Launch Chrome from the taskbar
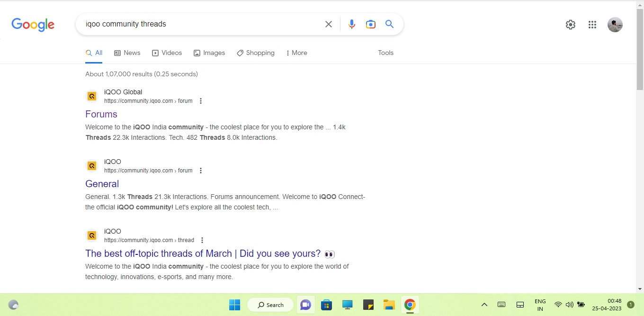This screenshot has height=316, width=644. pyautogui.click(x=410, y=305)
